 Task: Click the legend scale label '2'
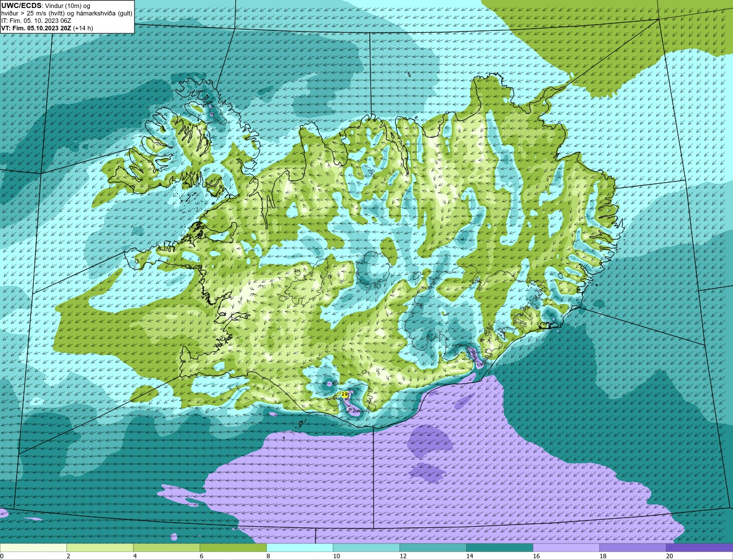(x=68, y=556)
